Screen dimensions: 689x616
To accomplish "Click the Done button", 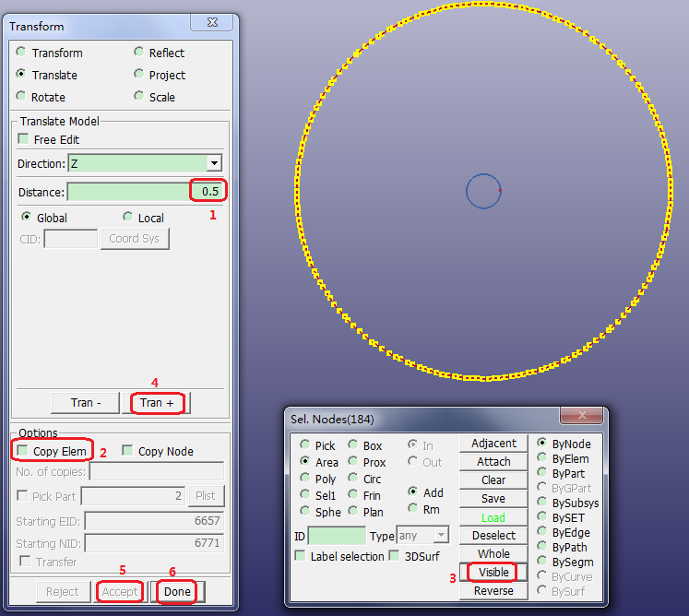I will pyautogui.click(x=177, y=591).
